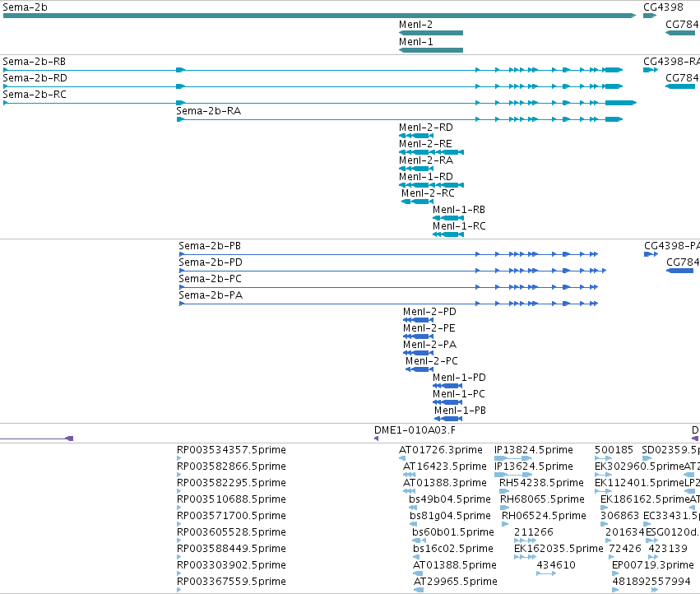Open the Sema-2b-PD protein label

point(211,262)
